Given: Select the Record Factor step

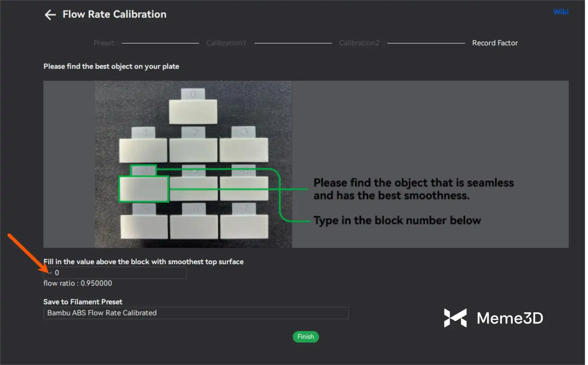Looking at the screenshot, I should click(495, 43).
